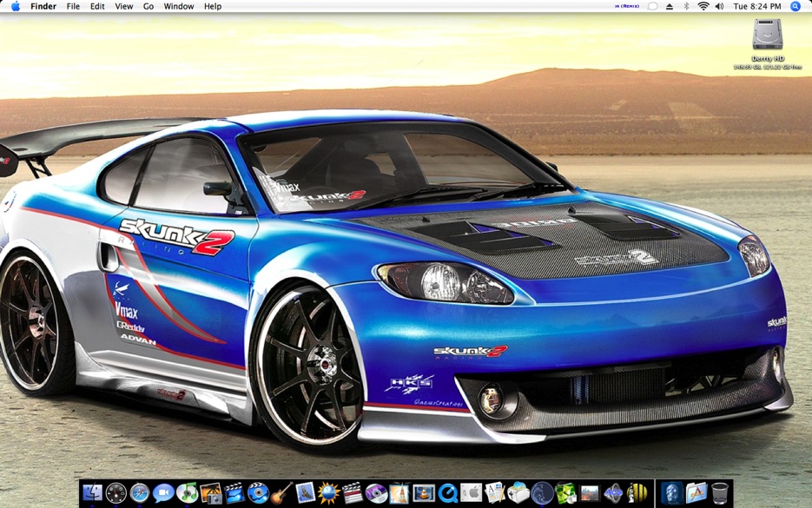This screenshot has height=508, width=812.
Task: Click the clock showing Tue 8:24 PM
Action: click(x=757, y=6)
